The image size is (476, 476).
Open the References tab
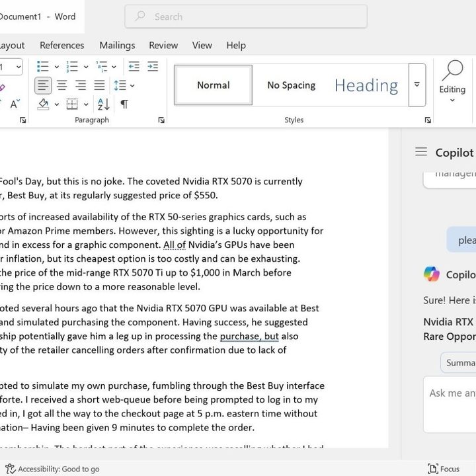(62, 45)
